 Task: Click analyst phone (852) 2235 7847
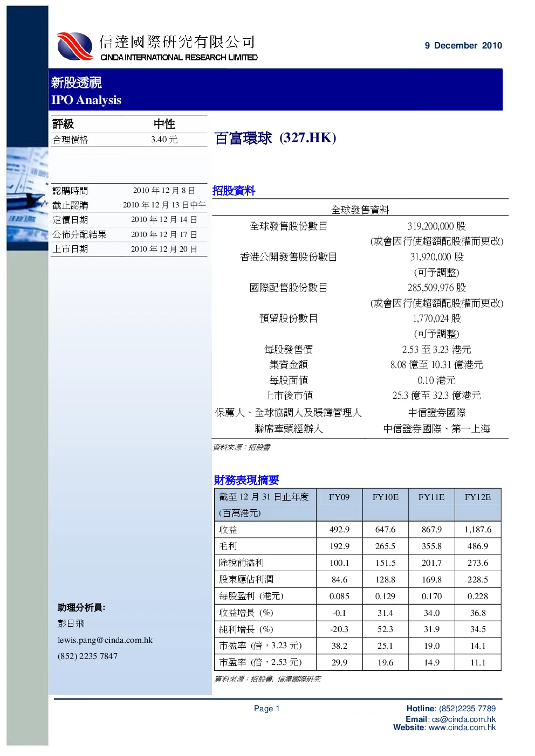(88, 656)
